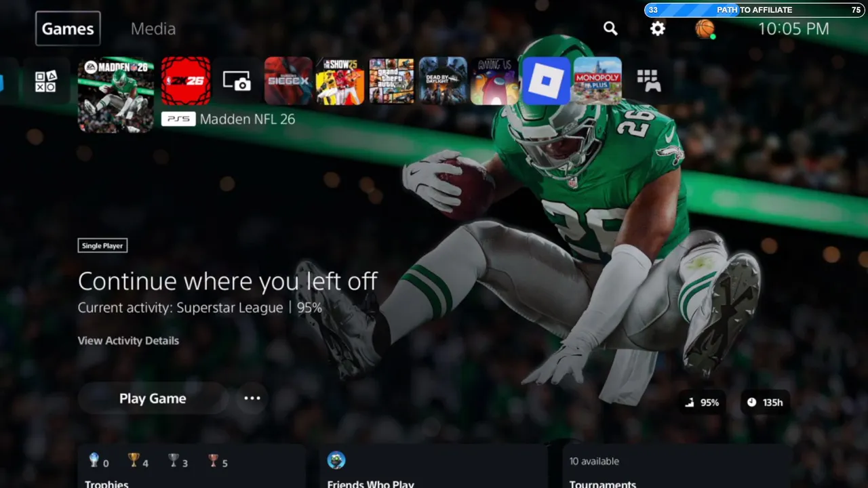Click the silver trophy icon

click(174, 461)
